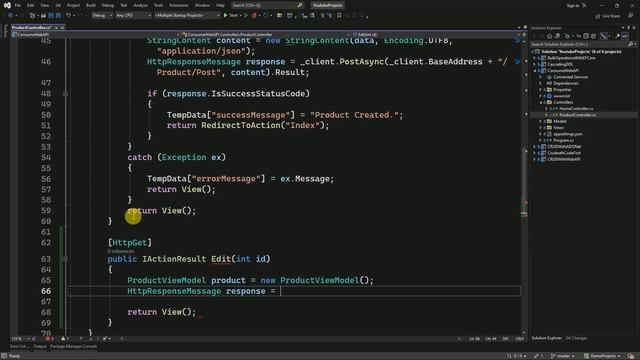Screen dimensions: 640x360
Task: Collapse the Edit method at line 63
Action: 65,259
